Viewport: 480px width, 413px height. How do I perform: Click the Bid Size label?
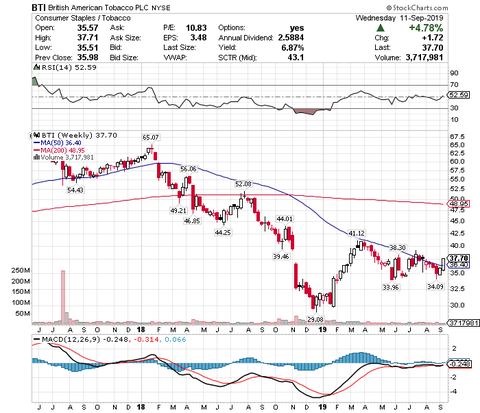[x=124, y=58]
